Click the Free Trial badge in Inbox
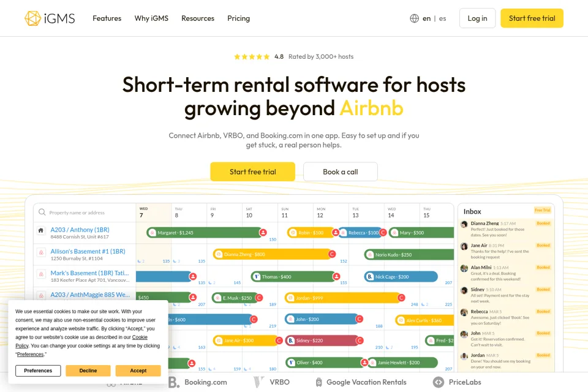Image resolution: width=588 pixels, height=392 pixels. 542,210
